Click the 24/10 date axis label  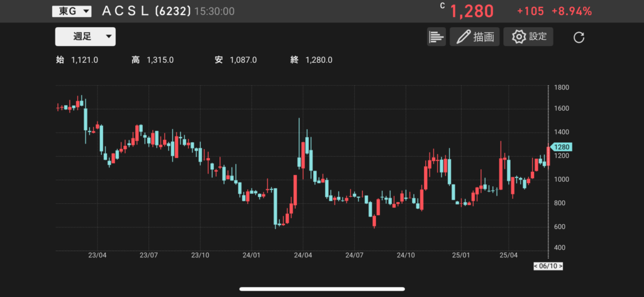click(406, 255)
